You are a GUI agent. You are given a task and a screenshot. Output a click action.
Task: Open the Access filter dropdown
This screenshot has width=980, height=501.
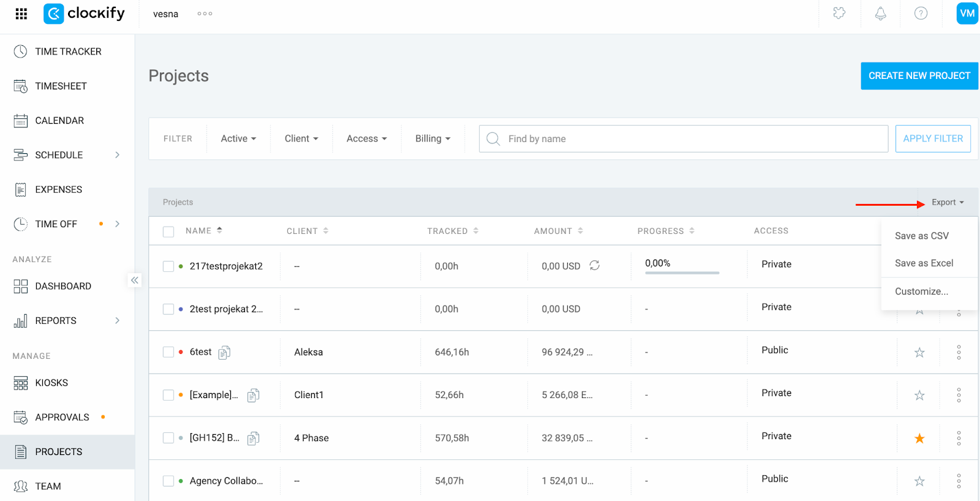[x=366, y=139]
